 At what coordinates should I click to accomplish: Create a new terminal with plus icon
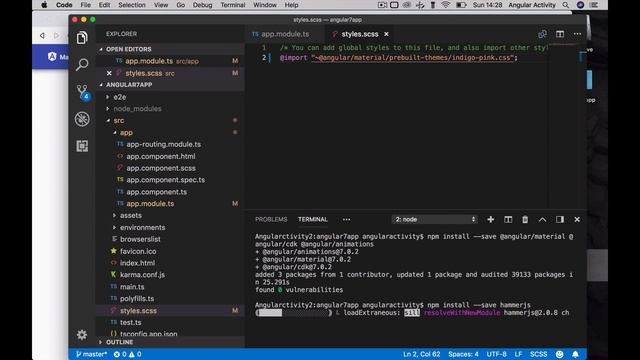tap(491, 220)
